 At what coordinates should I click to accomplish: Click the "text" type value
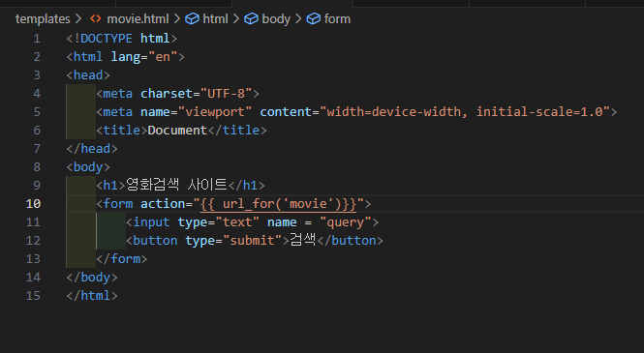(237, 222)
